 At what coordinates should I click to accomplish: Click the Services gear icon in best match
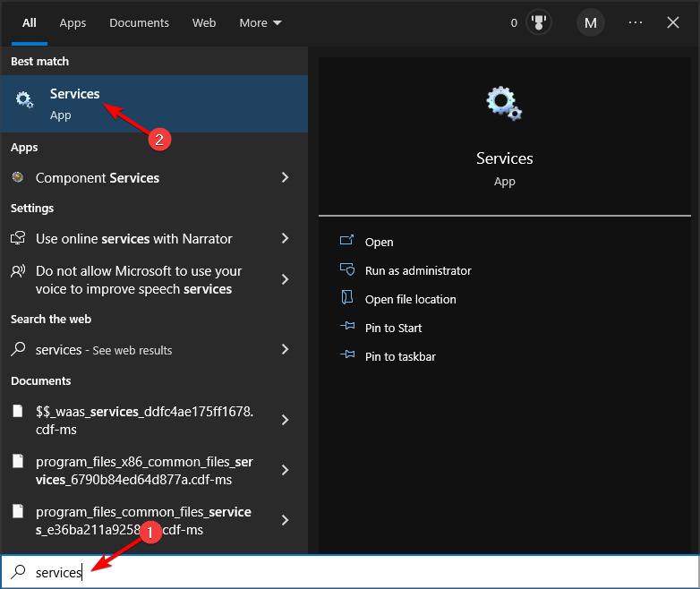tap(24, 99)
